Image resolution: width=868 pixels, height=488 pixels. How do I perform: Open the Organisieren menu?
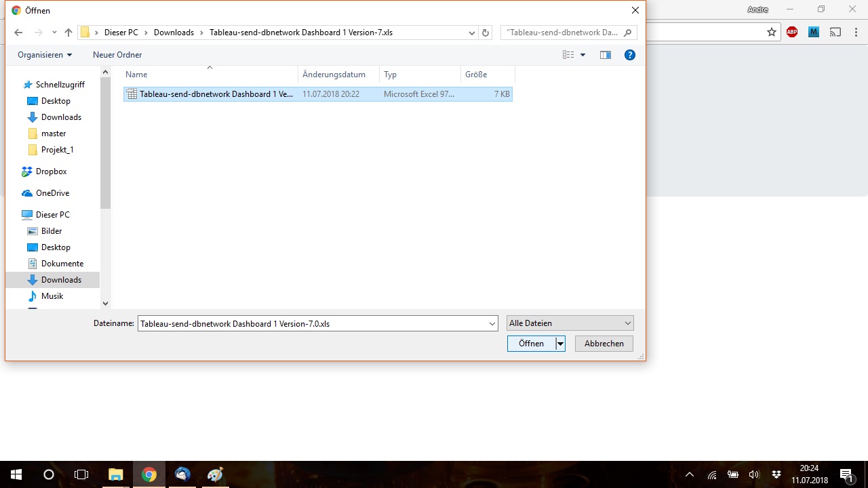[x=45, y=55]
